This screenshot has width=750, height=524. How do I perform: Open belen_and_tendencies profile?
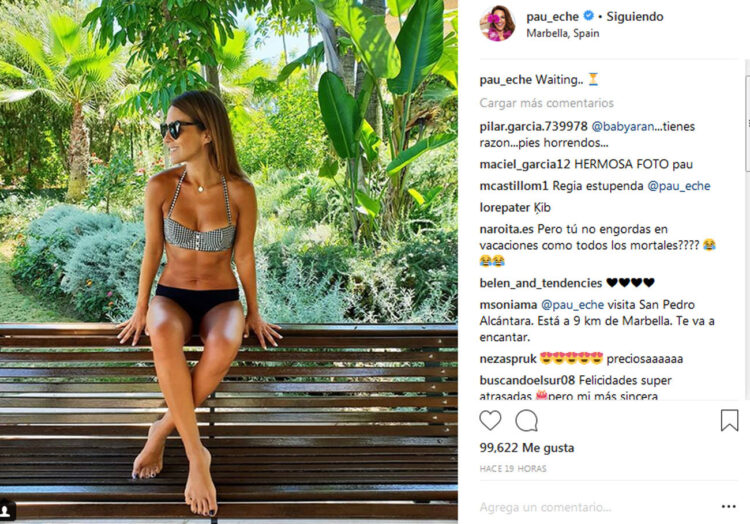coord(540,283)
